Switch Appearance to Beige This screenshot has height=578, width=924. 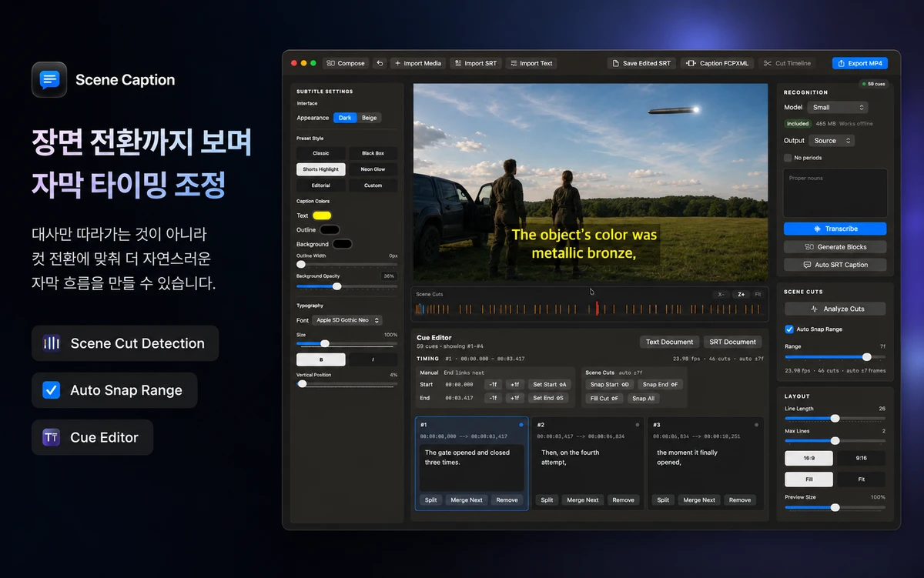tap(369, 118)
